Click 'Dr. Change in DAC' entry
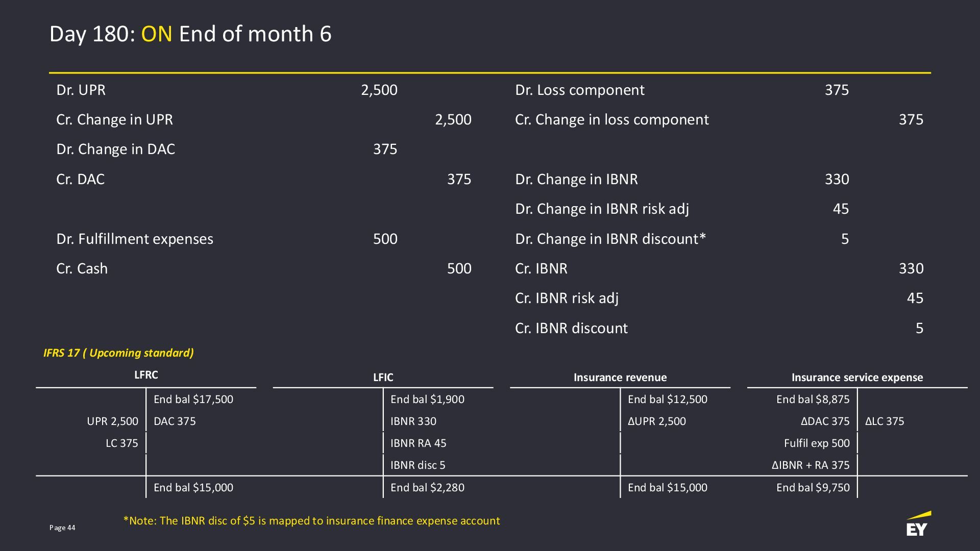The height and width of the screenshot is (551, 980). pos(115,149)
